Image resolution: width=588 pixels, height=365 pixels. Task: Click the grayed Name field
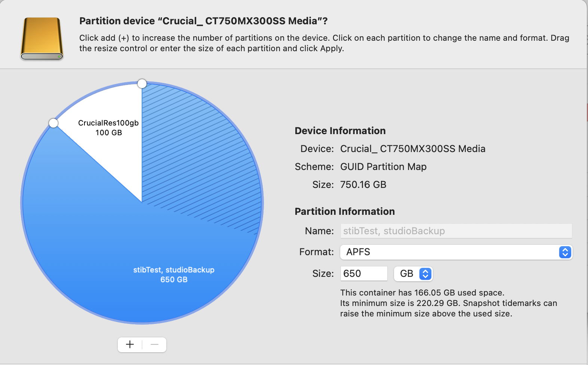point(455,231)
